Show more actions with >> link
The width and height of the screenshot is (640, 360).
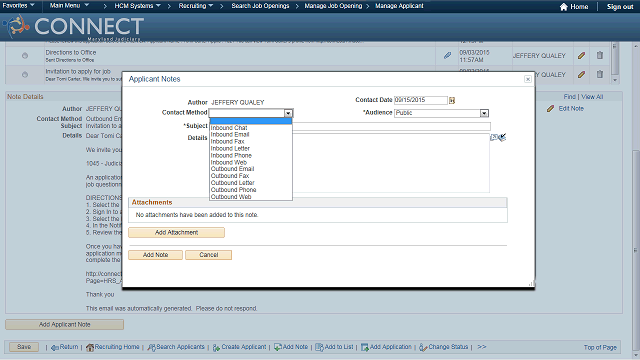[x=482, y=347]
